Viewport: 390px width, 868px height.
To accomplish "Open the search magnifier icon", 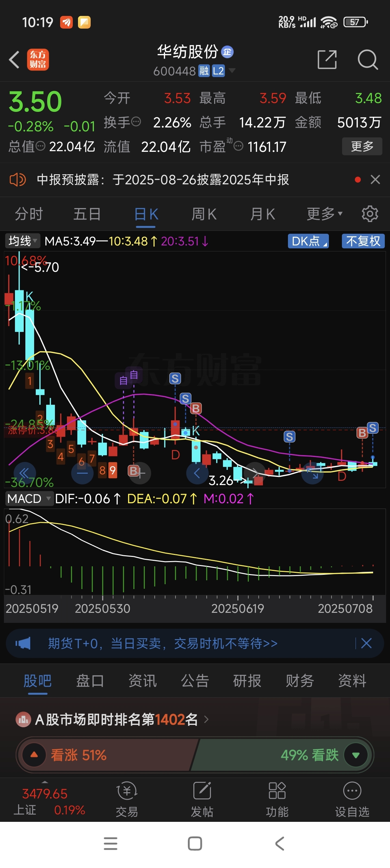I will pyautogui.click(x=368, y=59).
